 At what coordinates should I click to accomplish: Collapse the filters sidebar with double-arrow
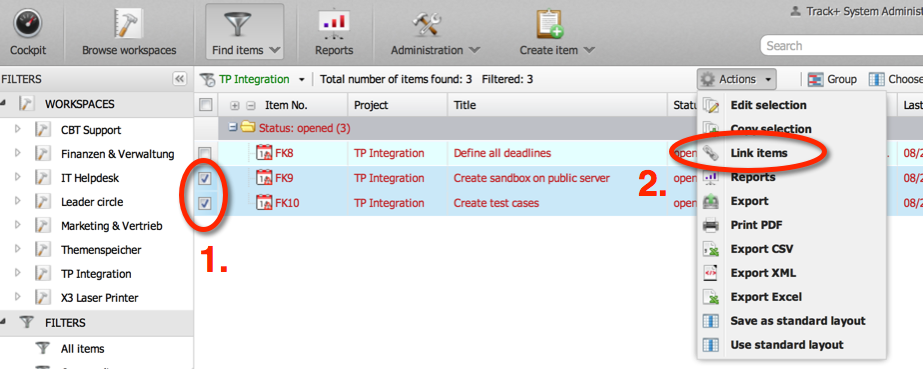click(x=180, y=79)
